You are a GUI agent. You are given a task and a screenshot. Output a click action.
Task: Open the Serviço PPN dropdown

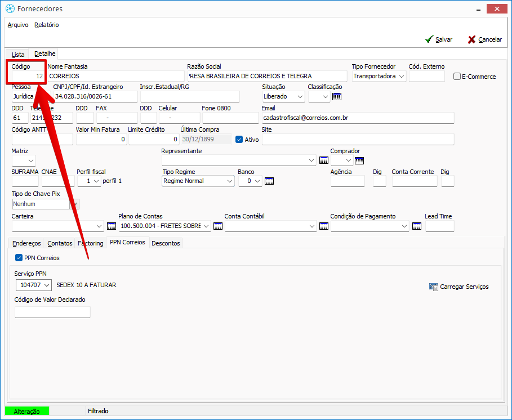click(47, 285)
